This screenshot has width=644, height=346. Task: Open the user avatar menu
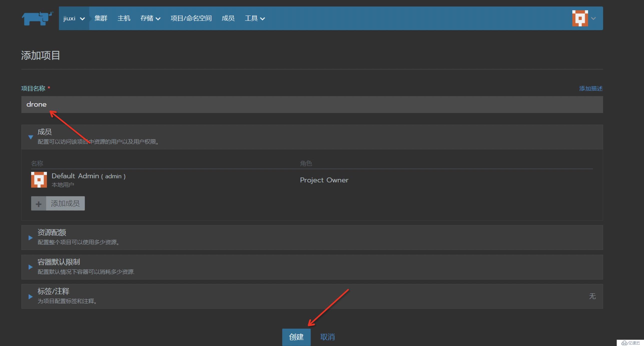[580, 18]
